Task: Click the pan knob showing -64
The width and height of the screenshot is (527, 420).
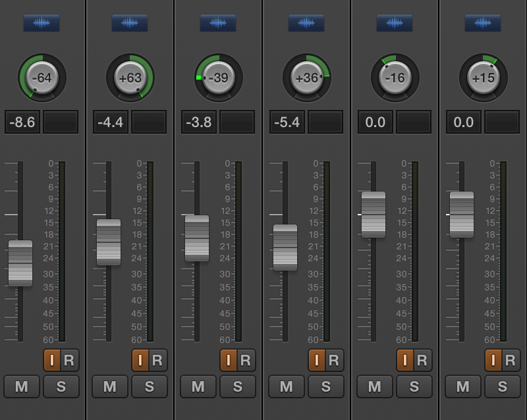Action: coord(42,78)
